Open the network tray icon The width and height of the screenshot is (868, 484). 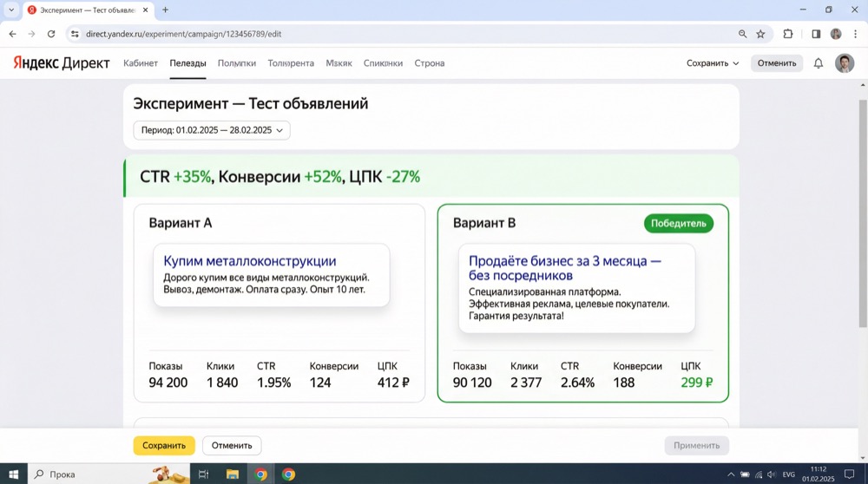pos(759,474)
